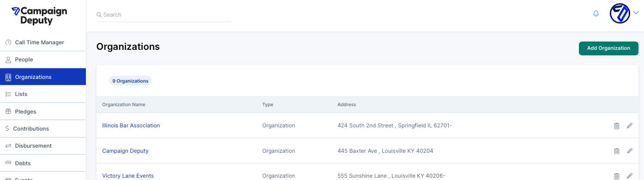Image resolution: width=644 pixels, height=180 pixels.
Task: Edit the Campaign Deputy organization row
Action: [630, 151]
